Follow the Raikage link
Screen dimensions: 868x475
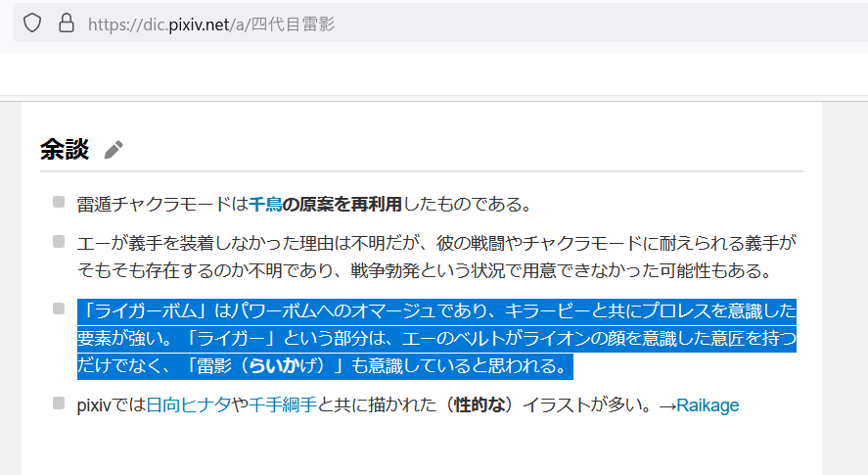(x=708, y=405)
